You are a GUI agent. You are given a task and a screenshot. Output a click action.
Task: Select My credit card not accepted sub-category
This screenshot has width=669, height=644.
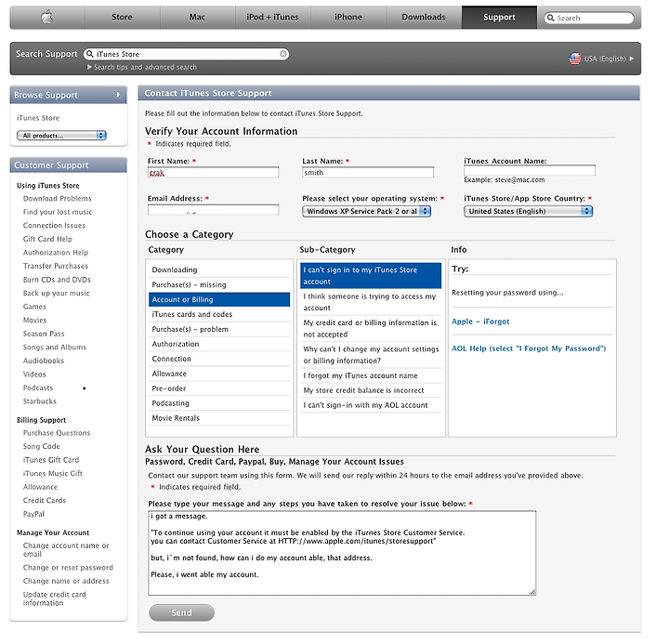point(371,329)
